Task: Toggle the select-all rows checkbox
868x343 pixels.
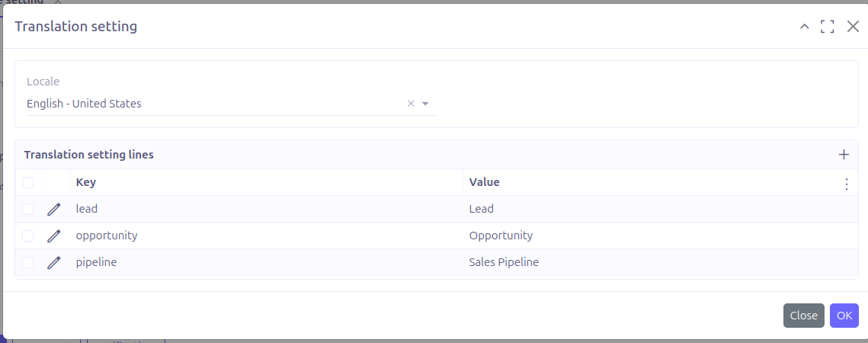Action: click(x=28, y=182)
